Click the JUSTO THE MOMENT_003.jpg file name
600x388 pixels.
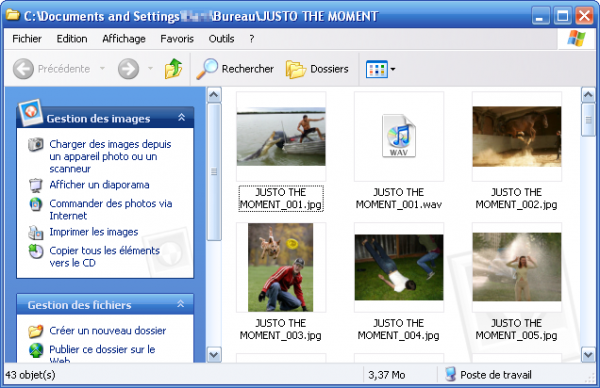point(280,329)
